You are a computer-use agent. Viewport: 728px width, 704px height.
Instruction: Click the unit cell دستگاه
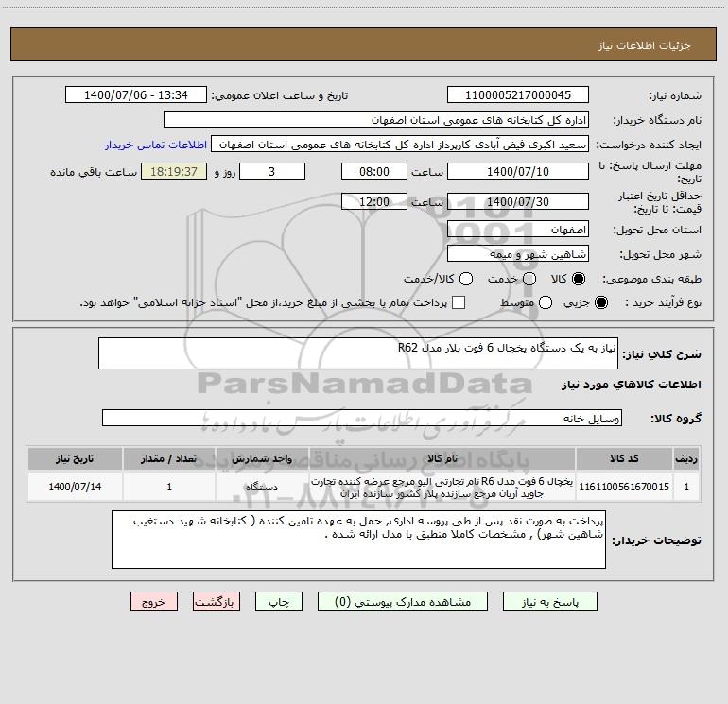(262, 487)
